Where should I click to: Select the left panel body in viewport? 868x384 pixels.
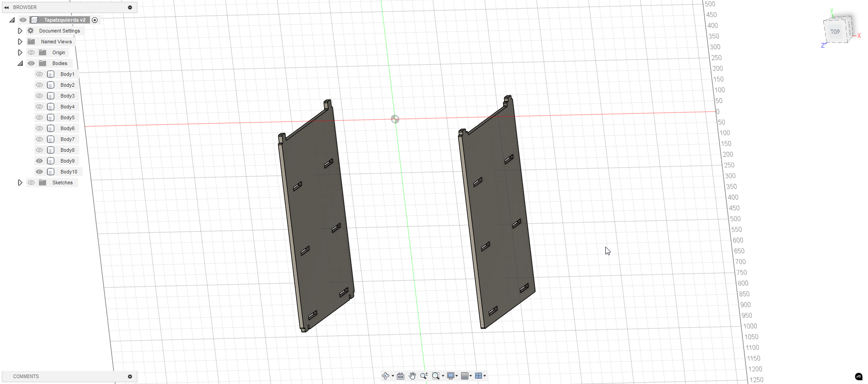coord(316,217)
